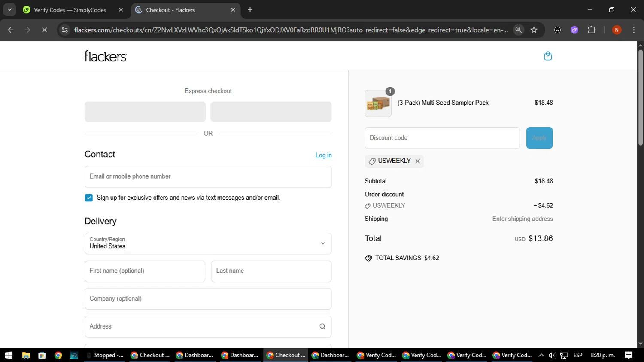Click the Company (optional) field
The image size is (644, 362).
[208, 299]
